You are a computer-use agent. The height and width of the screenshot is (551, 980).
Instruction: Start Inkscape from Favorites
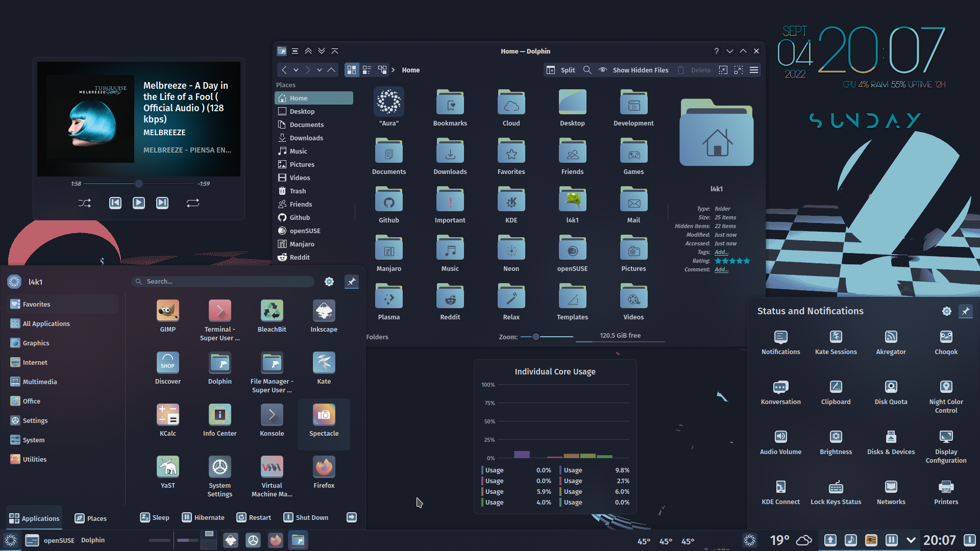point(324,316)
